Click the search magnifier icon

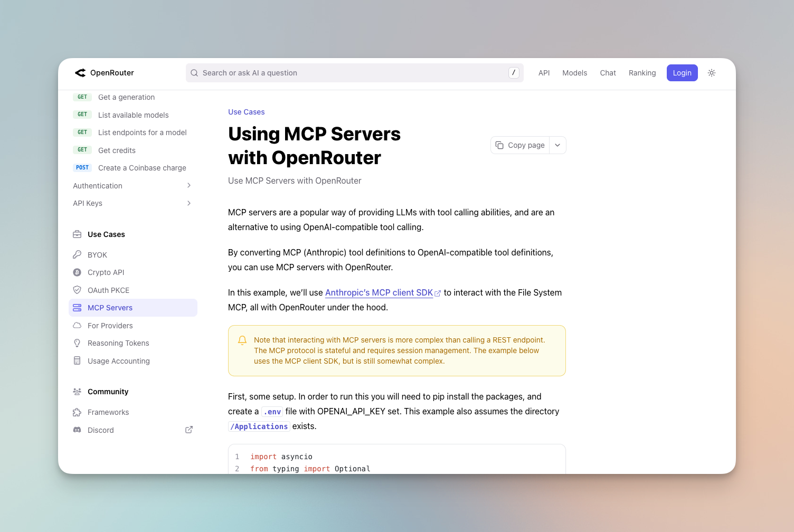[194, 73]
